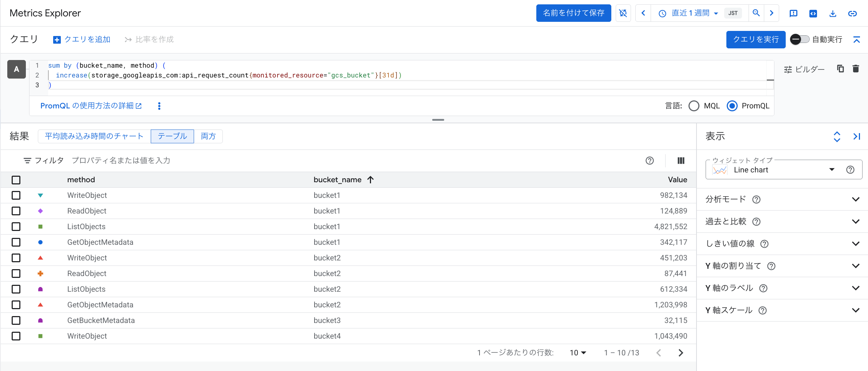Go to next time range arrow
The image size is (868, 371).
[x=772, y=13]
